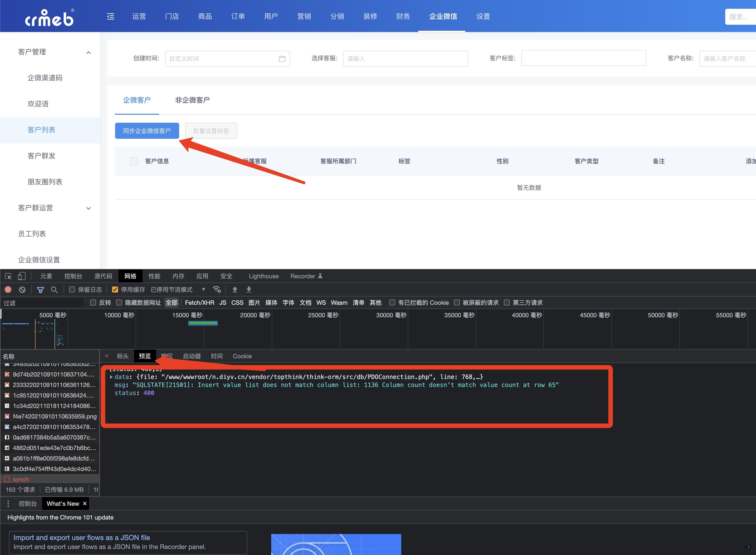The image size is (756, 555).
Task: Switch to DevTools 控制台 panel tab
Action: point(73,276)
